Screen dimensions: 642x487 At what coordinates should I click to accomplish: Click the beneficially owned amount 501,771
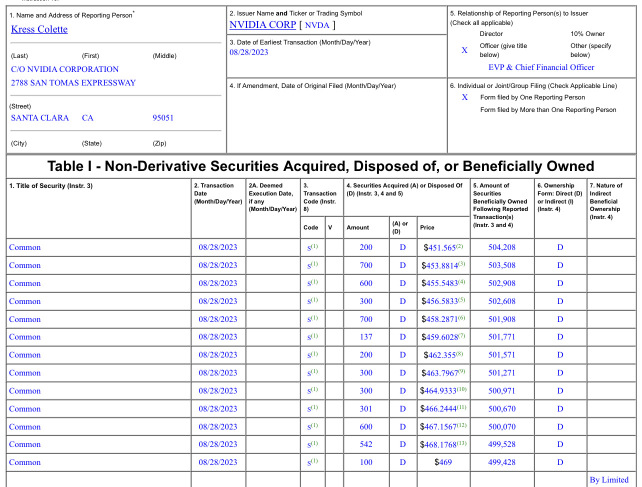[502, 337]
